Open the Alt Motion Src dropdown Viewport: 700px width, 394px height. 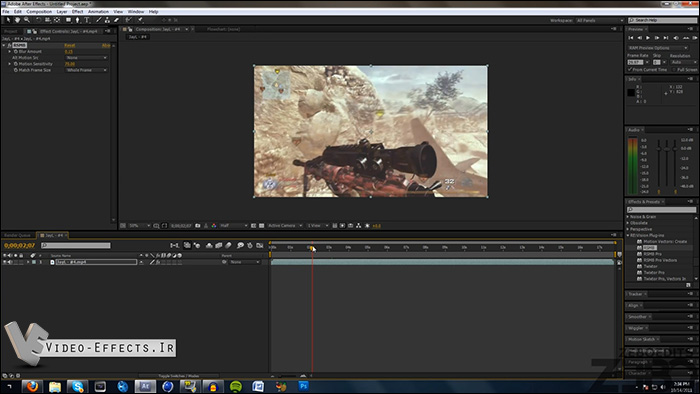(87, 58)
